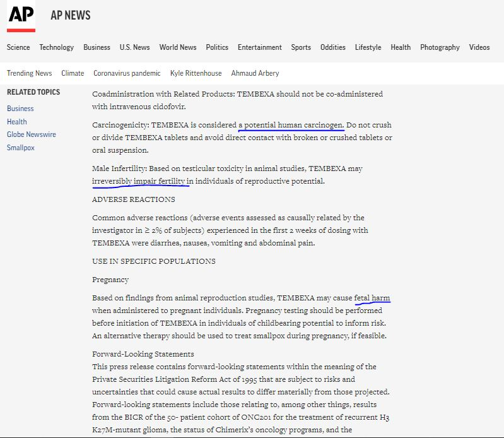The image size is (504, 438).
Task: Click the 'intravenous cidofovir' text
Action: (x=148, y=107)
